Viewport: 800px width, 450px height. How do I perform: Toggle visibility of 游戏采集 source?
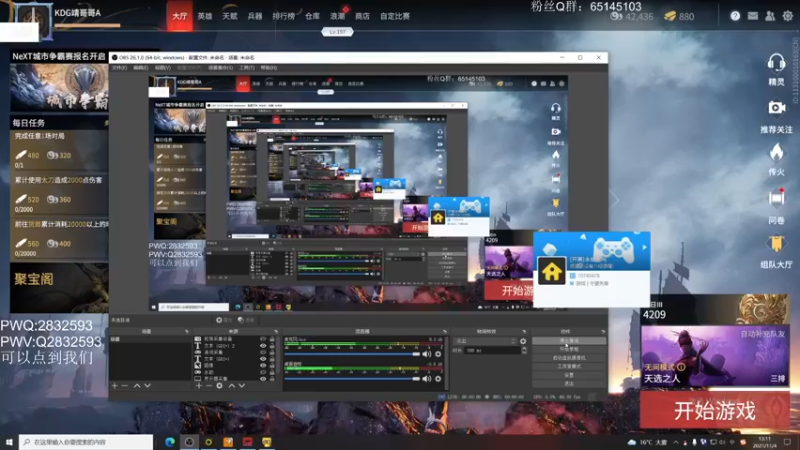coord(263,352)
